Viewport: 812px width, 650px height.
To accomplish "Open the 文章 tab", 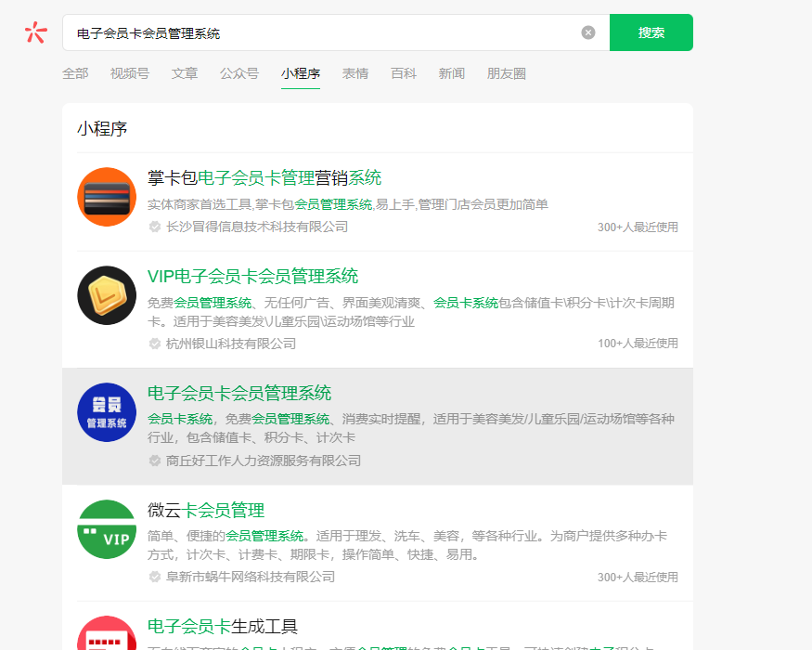I will pyautogui.click(x=185, y=73).
